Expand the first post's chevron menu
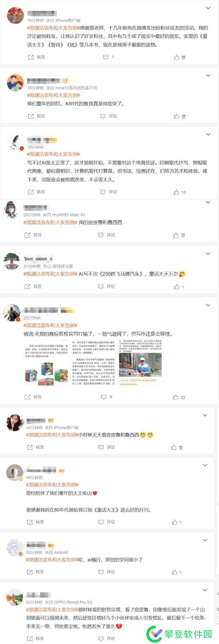This screenshot has height=644, width=219. [208, 8]
